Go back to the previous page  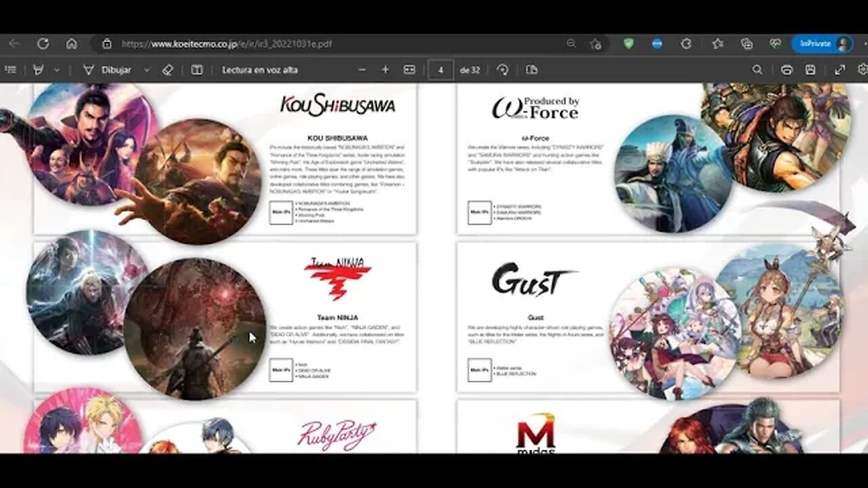coord(14,43)
